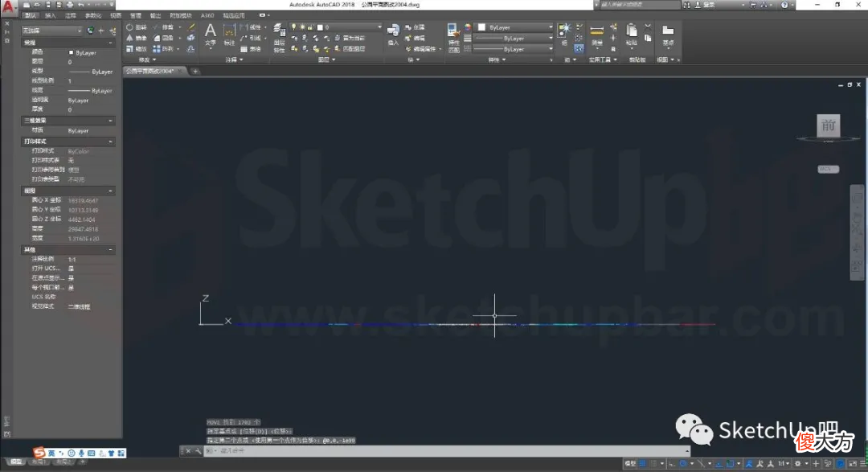
Task: Open the 无选择 selection dropdown
Action: [x=51, y=31]
